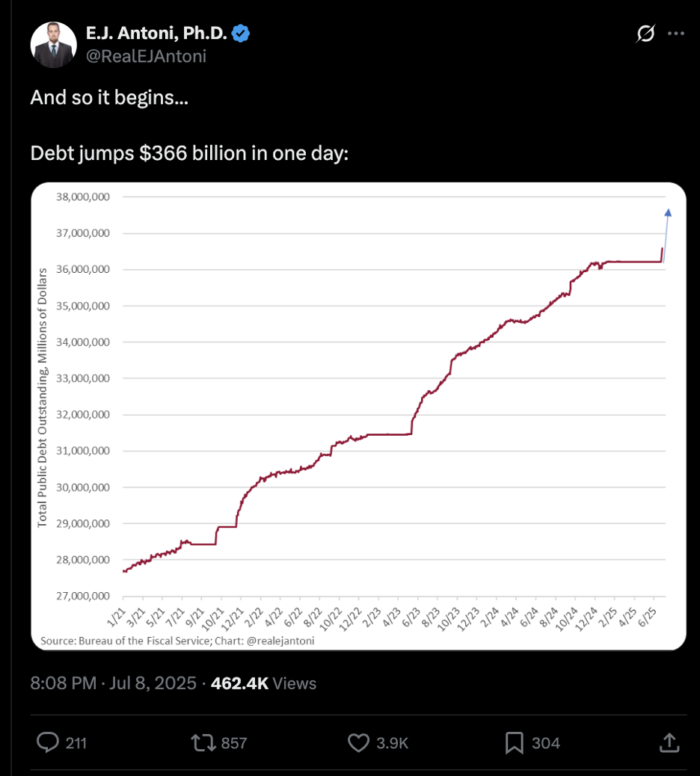Open the @RealEJAntoni handle link
The image size is (700, 776).
pos(146,56)
